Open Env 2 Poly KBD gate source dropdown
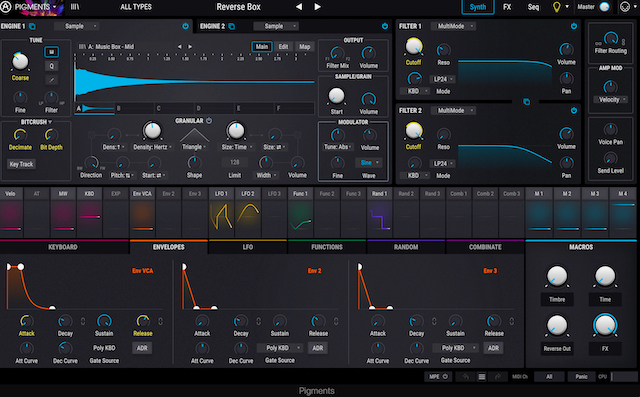 pyautogui.click(x=280, y=348)
